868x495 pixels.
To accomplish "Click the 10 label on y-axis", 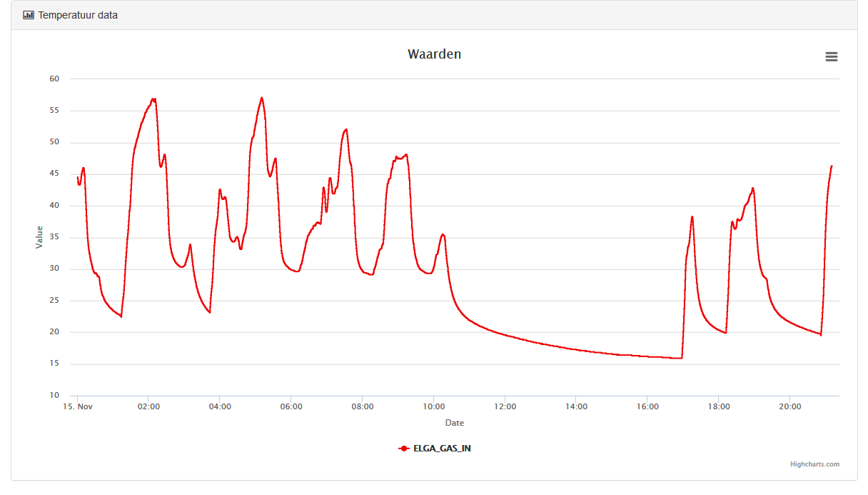I will pos(54,396).
